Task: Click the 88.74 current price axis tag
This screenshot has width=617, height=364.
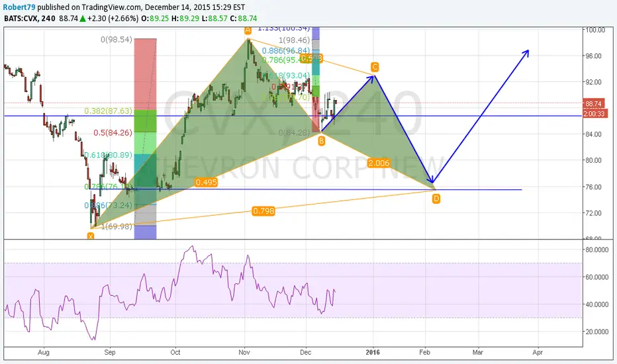Action: click(x=593, y=104)
